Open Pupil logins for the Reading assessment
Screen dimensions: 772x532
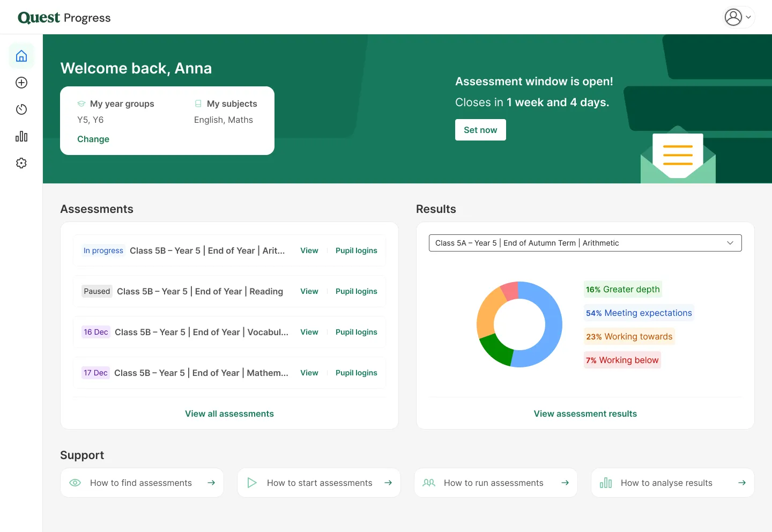point(356,291)
